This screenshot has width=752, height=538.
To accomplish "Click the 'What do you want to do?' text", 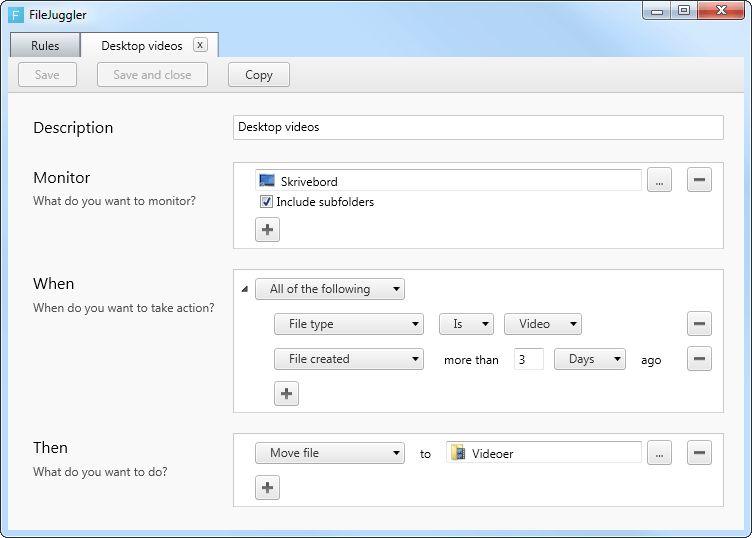I will 100,472.
